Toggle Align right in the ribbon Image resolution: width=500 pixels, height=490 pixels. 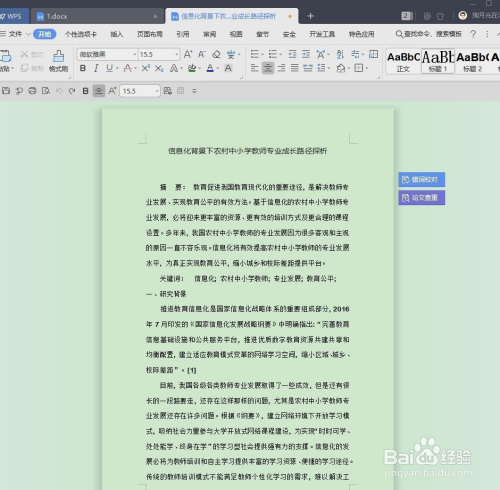281,68
